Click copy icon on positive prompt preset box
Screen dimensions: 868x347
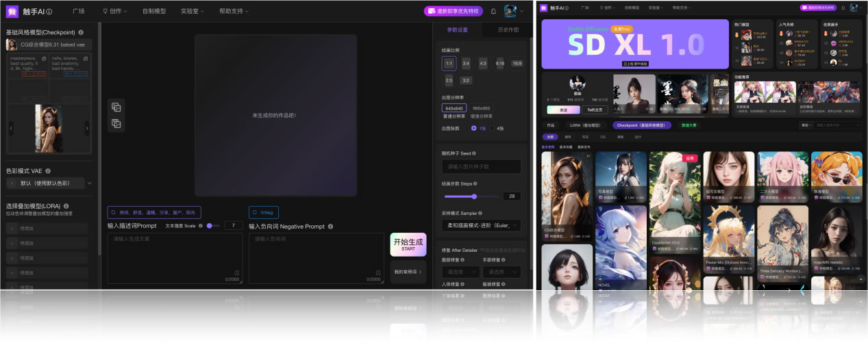click(45, 59)
